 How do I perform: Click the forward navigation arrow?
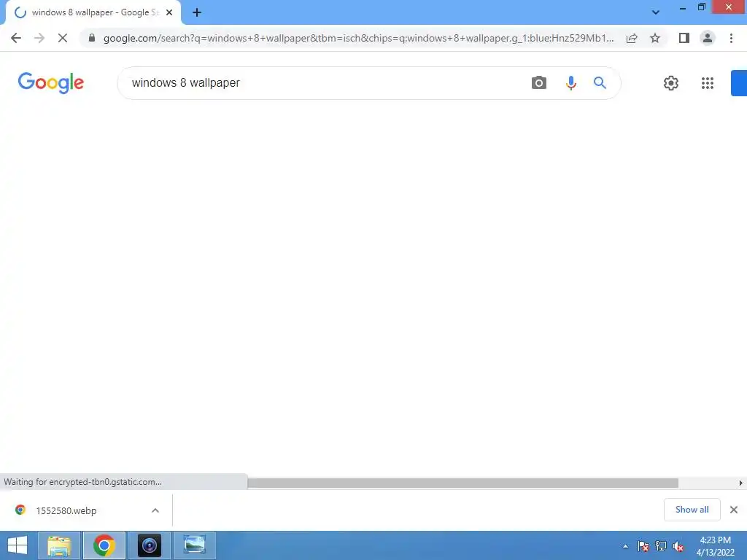click(39, 38)
